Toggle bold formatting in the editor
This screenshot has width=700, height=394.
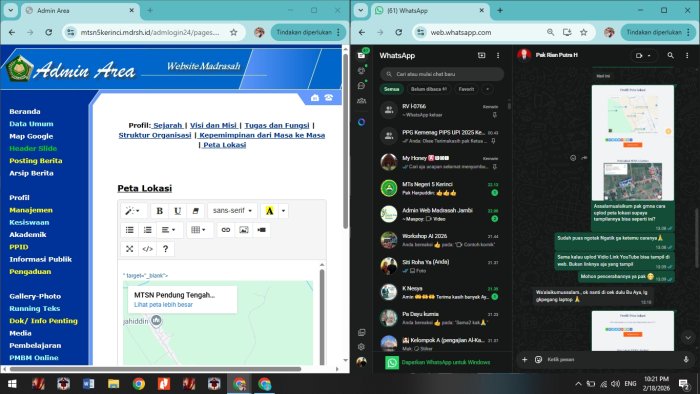(x=159, y=211)
